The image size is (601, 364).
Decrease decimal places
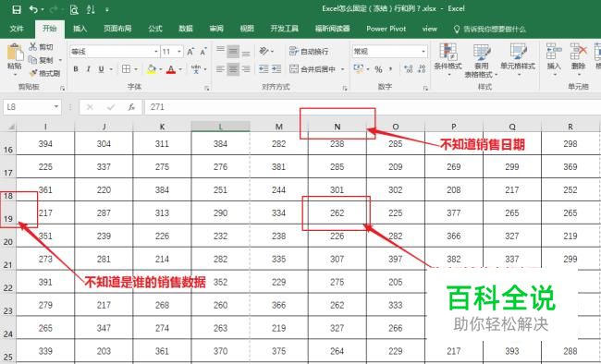tap(422, 69)
